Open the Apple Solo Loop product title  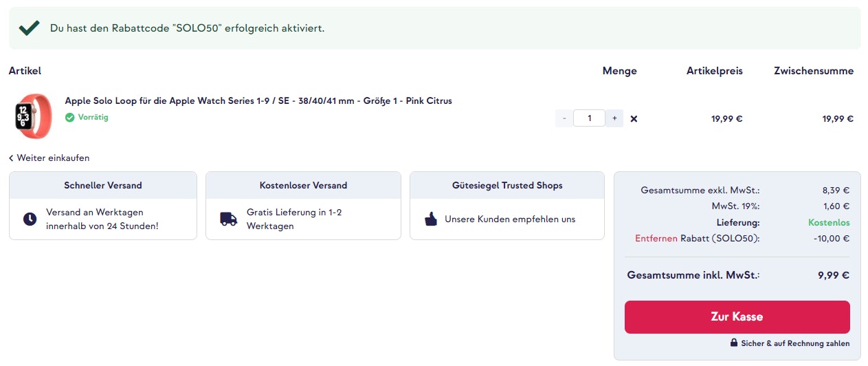tap(258, 100)
